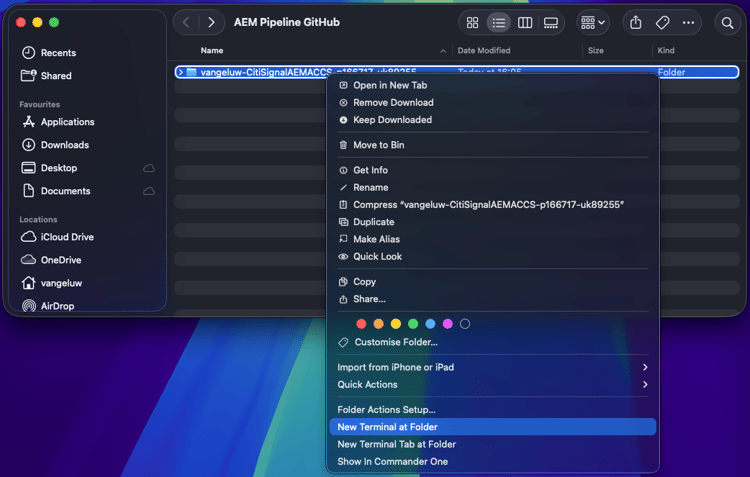Switch Finder to list view
This screenshot has width=750, height=477.
click(498, 22)
